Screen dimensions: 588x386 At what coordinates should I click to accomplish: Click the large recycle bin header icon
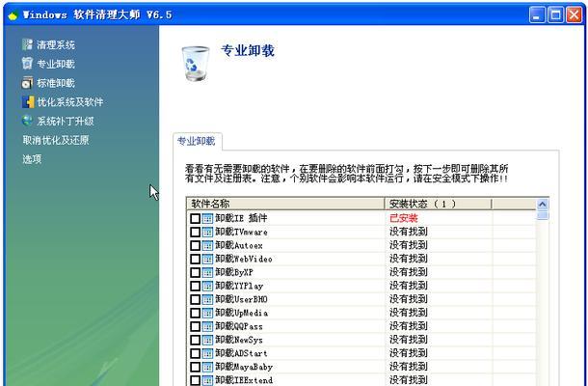[x=196, y=63]
